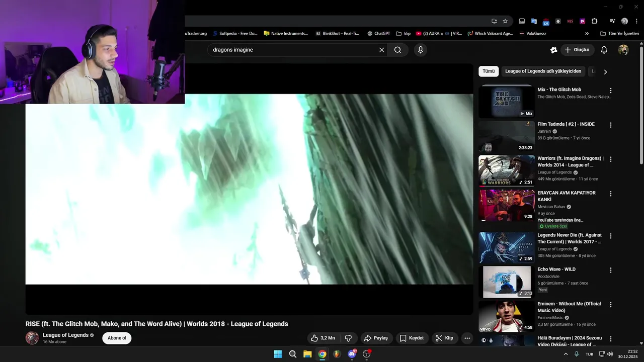Open options for ERAYCAN AVM KAPATIYOR video

611,194
